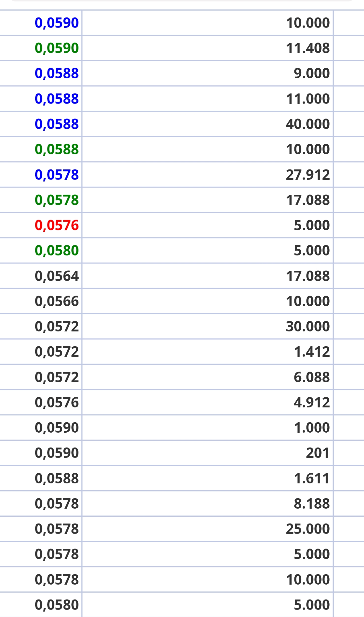The width and height of the screenshot is (364, 617).
Task: Select the blue 0,0578 price cell
Action: click(41, 175)
